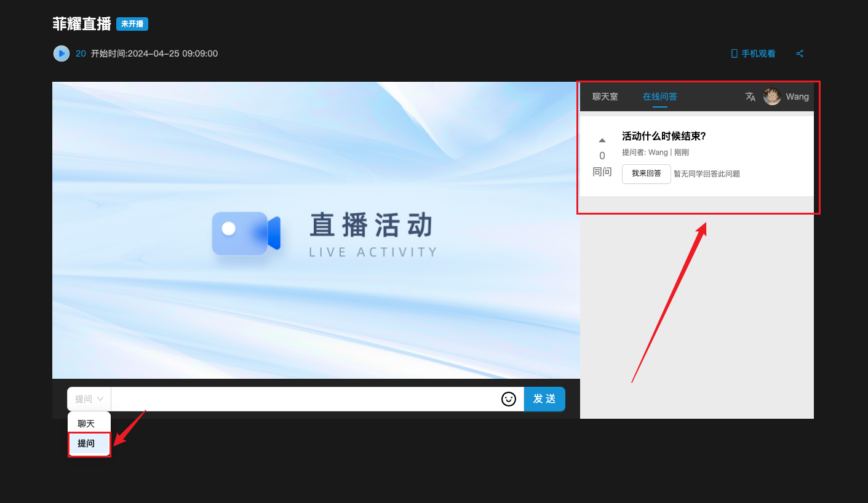Open the translate language icon
Screen dimensions: 868x503
[x=750, y=97]
